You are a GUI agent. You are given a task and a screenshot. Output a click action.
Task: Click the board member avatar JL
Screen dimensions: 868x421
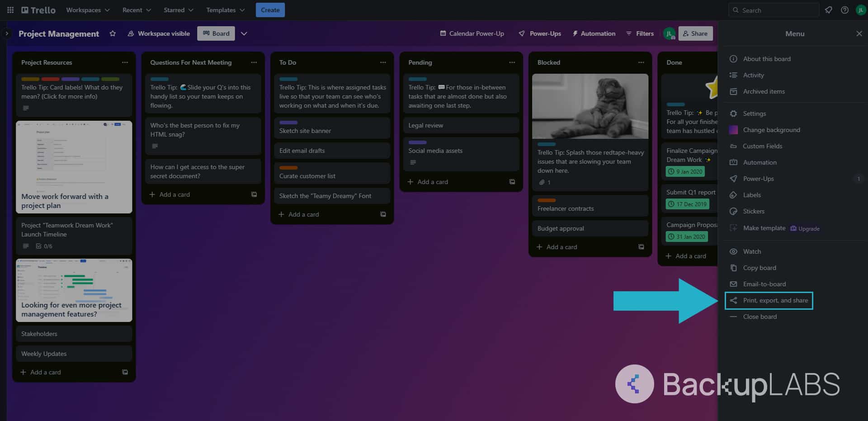(669, 33)
